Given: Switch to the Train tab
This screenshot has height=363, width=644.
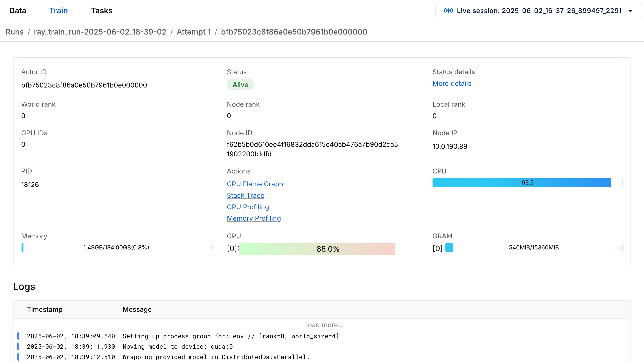Looking at the screenshot, I should [58, 11].
